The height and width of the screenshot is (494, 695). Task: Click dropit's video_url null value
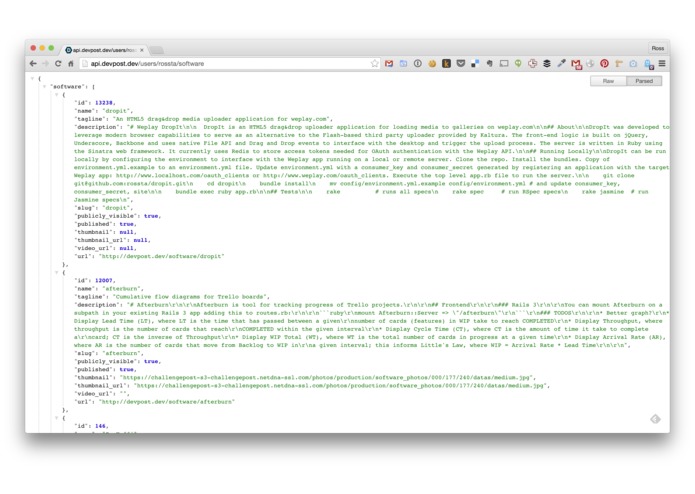pos(126,248)
